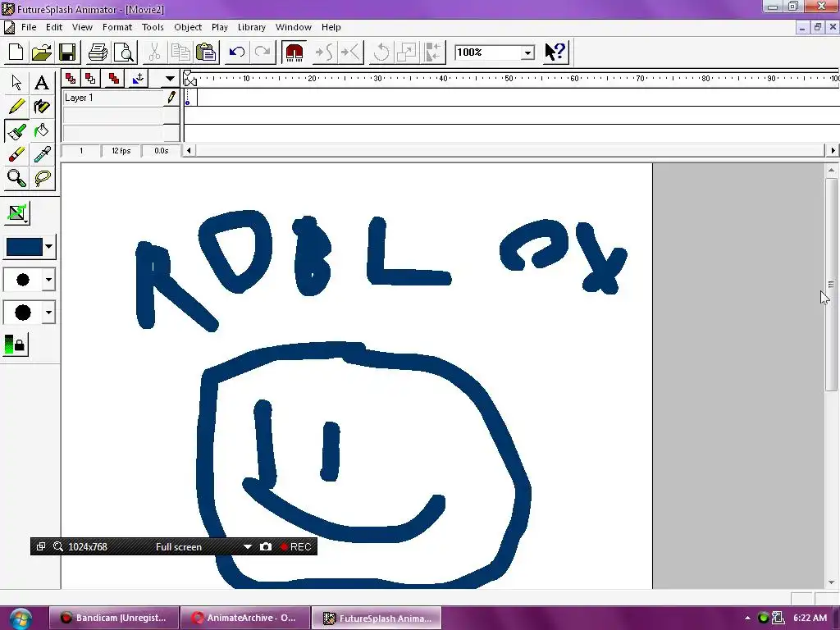Toggle the first onion skin button
Image resolution: width=840 pixels, height=630 pixels.
[x=71, y=79]
